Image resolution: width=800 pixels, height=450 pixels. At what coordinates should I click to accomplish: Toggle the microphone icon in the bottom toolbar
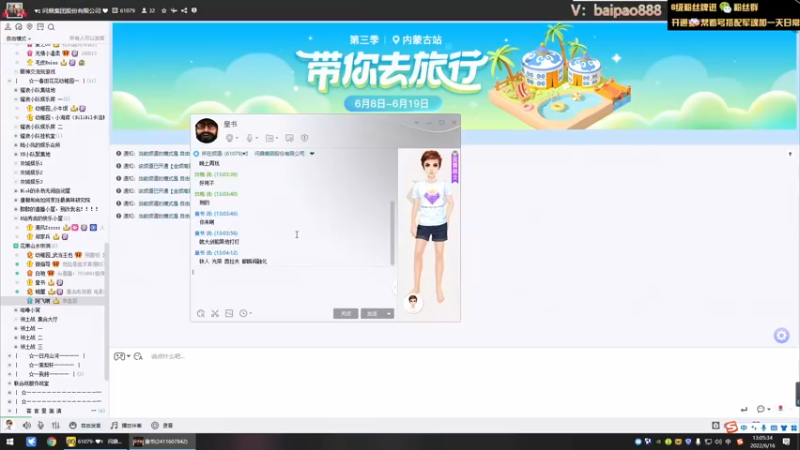(41, 426)
